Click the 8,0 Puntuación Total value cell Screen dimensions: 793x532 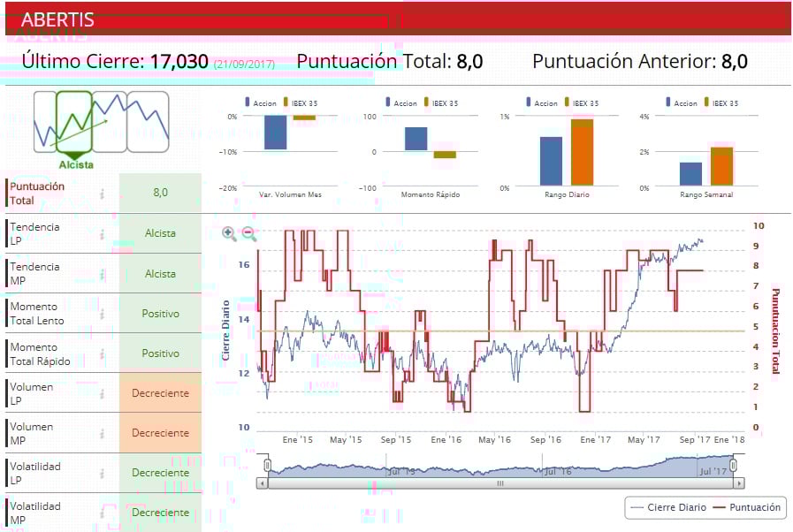point(160,193)
